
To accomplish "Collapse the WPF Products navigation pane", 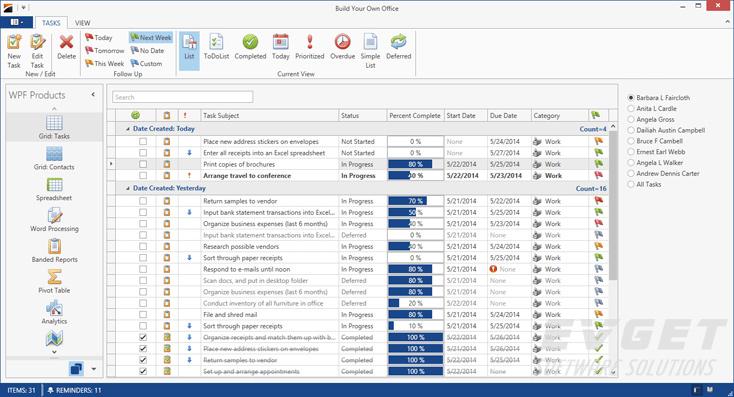I will click(93, 95).
